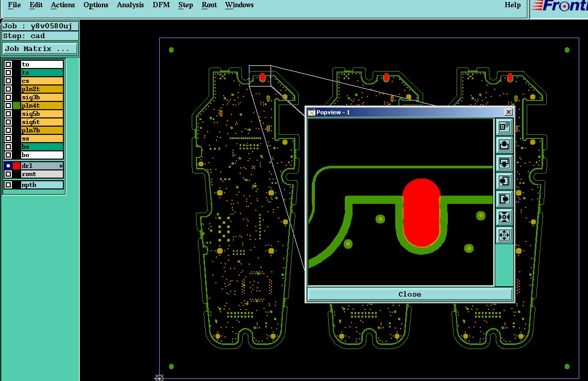Click the white zoom-region box on left board

[x=260, y=76]
